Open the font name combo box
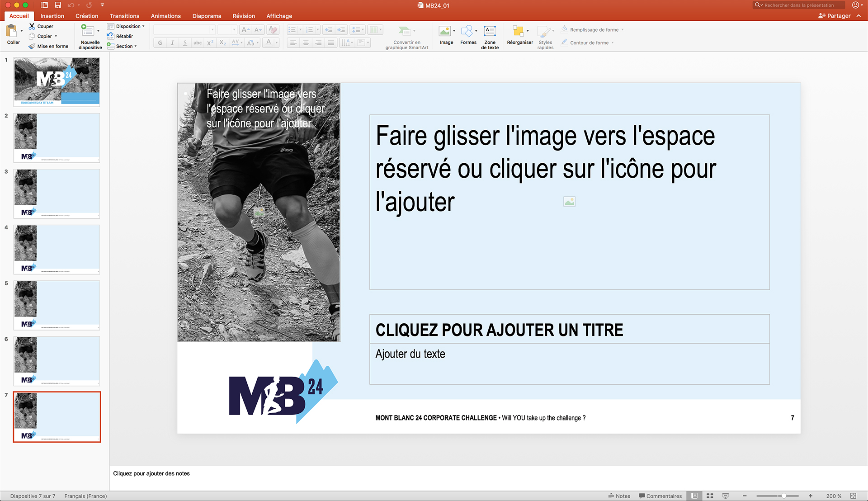 pos(184,30)
